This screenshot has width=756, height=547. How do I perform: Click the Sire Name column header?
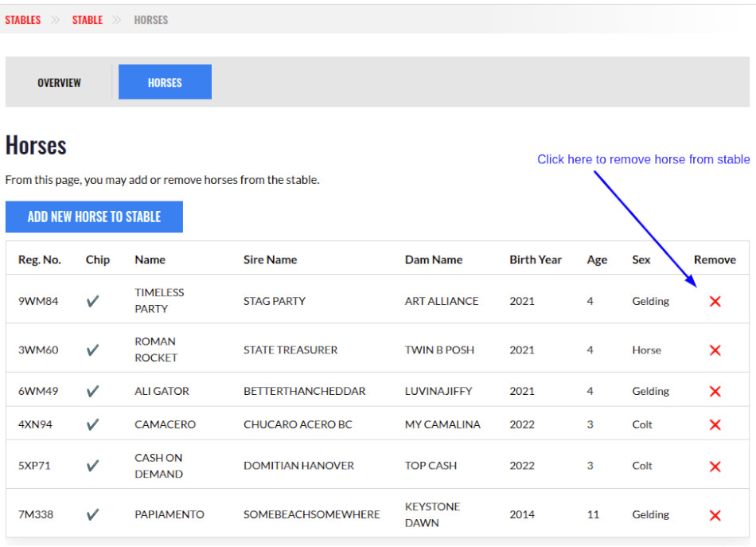click(270, 260)
